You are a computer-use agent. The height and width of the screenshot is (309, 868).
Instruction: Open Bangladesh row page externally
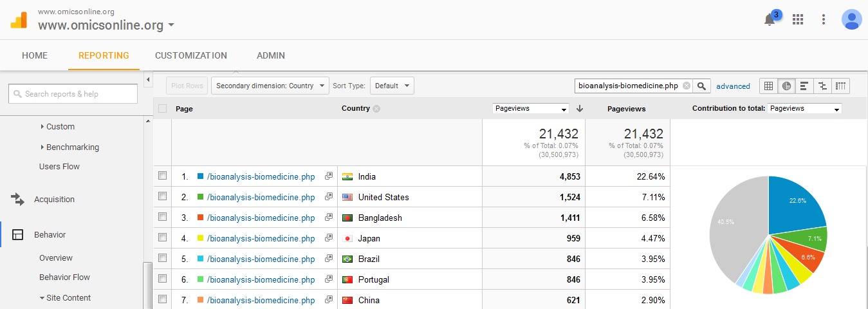click(x=329, y=217)
